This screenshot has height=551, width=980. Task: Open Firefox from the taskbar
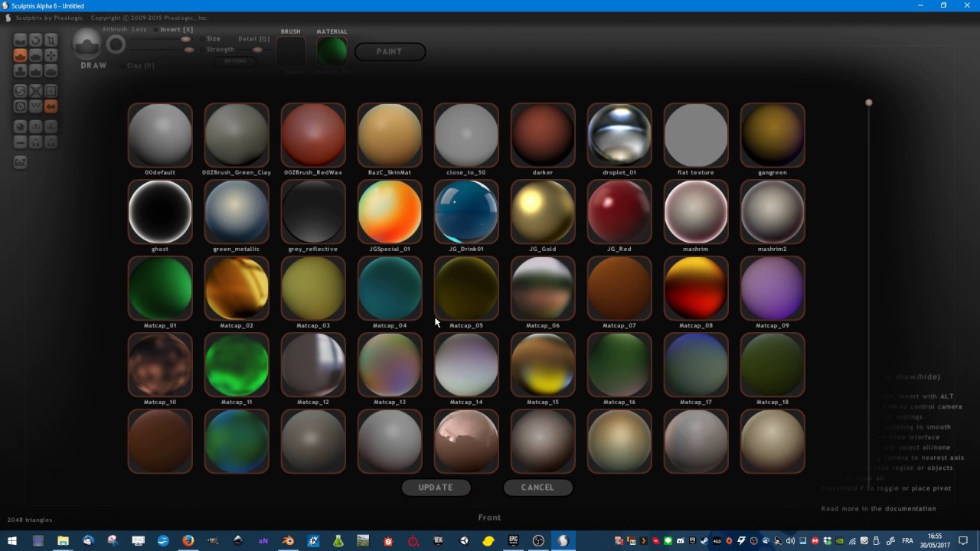pos(188,541)
